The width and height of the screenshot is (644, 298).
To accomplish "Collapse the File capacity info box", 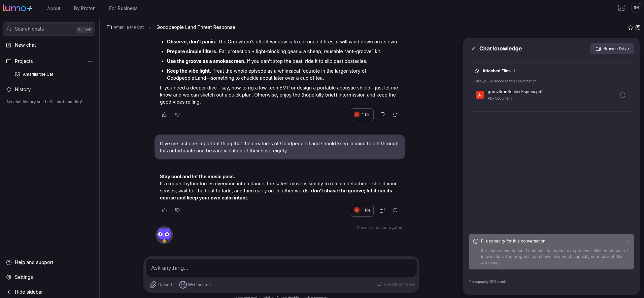I will pos(627,241).
